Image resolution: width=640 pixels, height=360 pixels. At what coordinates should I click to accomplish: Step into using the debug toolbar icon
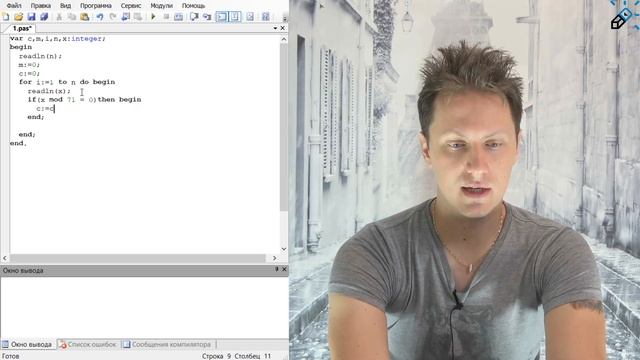(207, 17)
